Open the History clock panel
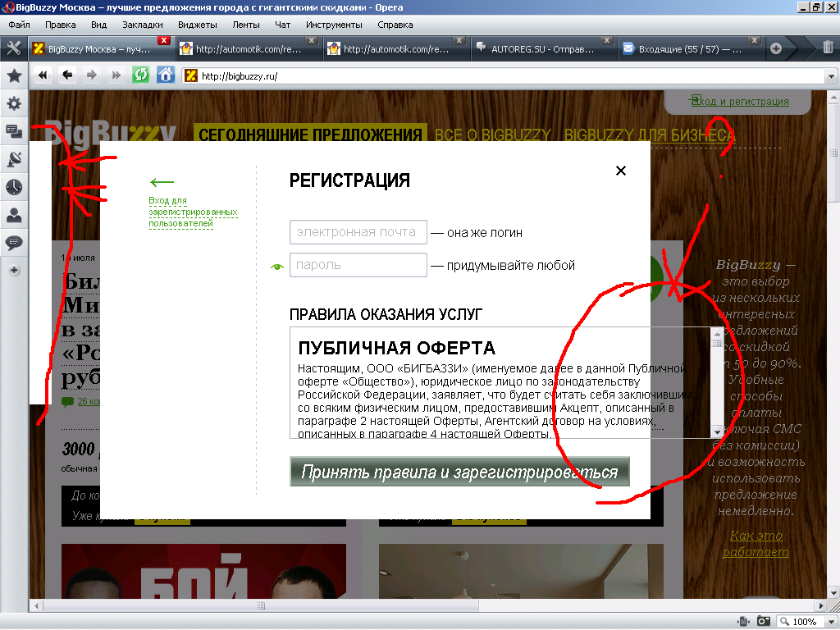Image resolution: width=840 pixels, height=630 pixels. click(14, 187)
